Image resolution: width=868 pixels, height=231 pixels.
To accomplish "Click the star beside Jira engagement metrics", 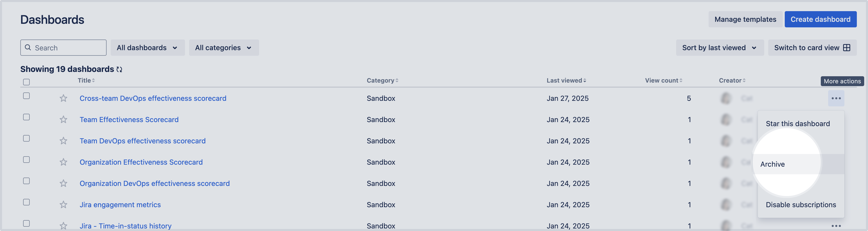I will coord(63,204).
